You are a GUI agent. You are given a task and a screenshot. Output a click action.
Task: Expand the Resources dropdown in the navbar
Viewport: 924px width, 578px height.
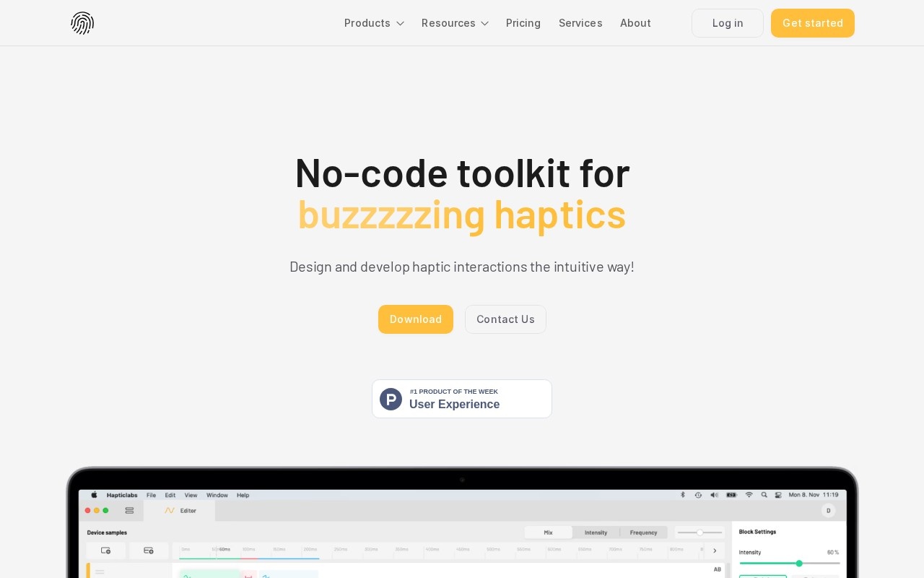[x=455, y=23]
